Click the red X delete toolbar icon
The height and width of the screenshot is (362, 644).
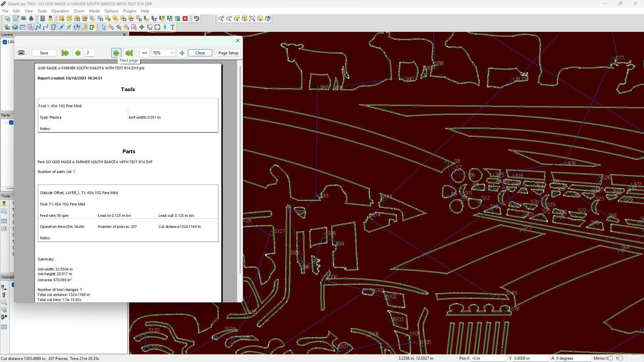[185, 19]
